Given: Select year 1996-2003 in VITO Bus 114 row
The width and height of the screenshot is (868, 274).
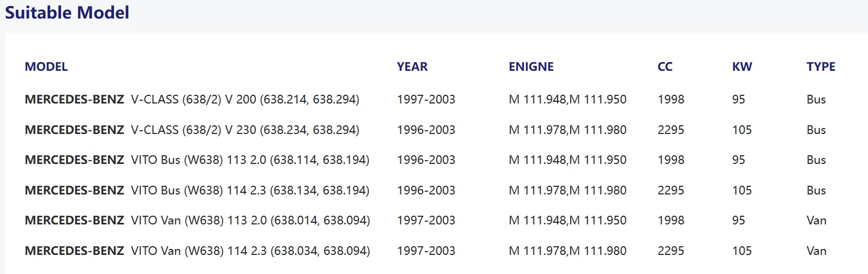Looking at the screenshot, I should coord(426,191).
